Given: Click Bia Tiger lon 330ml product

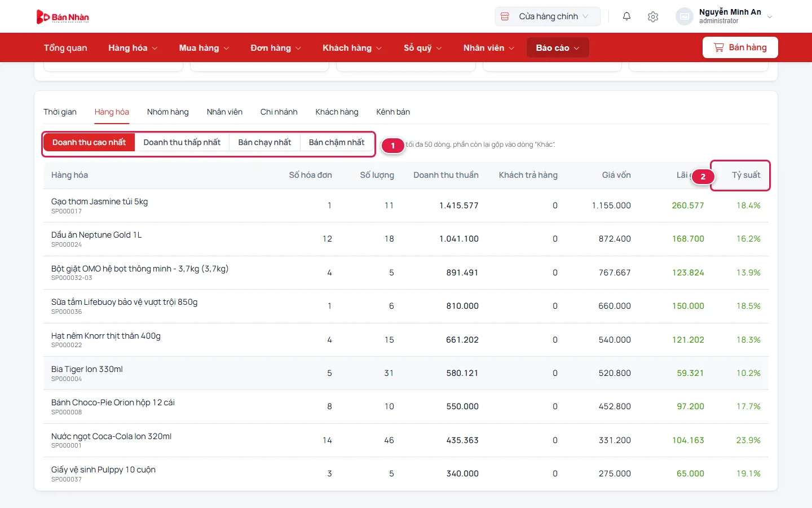Looking at the screenshot, I should pyautogui.click(x=87, y=369).
